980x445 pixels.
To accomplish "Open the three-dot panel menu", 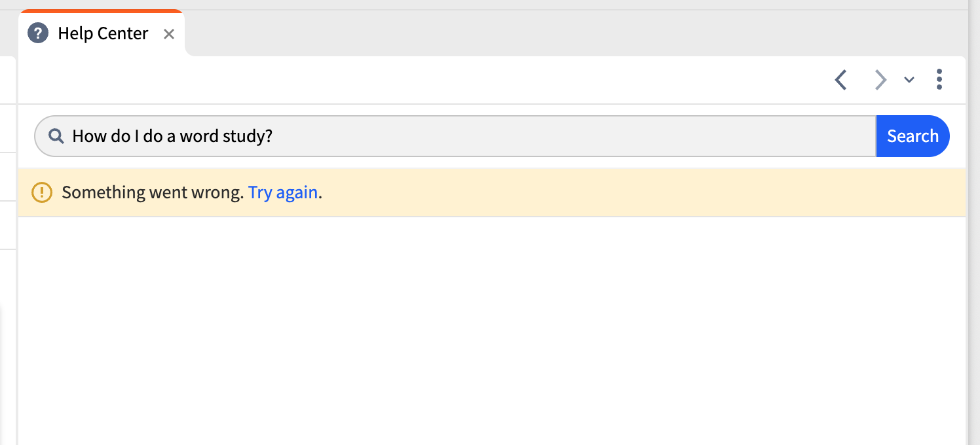I will point(939,79).
